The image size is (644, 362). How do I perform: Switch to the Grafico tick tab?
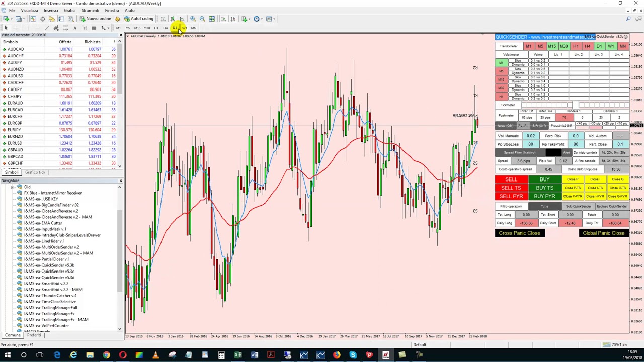pos(35,172)
